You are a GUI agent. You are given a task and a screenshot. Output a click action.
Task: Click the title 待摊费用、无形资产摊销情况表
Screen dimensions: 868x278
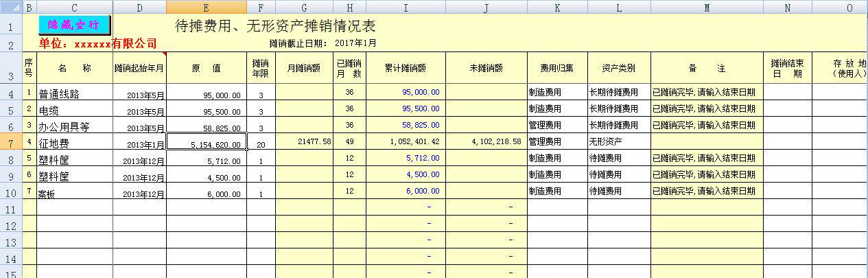click(x=275, y=27)
